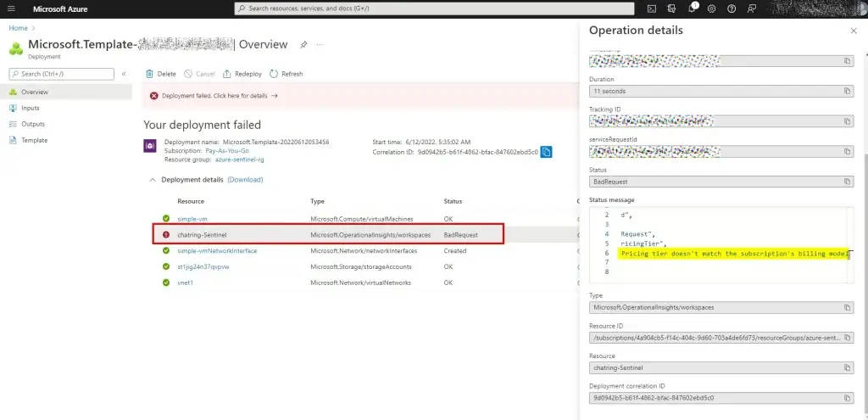This screenshot has width=868, height=420.
Task: Click Redeploy in the toolbar
Action: [242, 74]
